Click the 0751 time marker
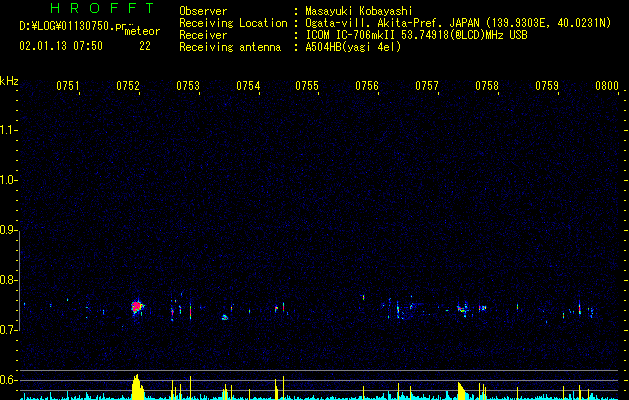Viewport: 629px width, 400px height. click(x=67, y=86)
